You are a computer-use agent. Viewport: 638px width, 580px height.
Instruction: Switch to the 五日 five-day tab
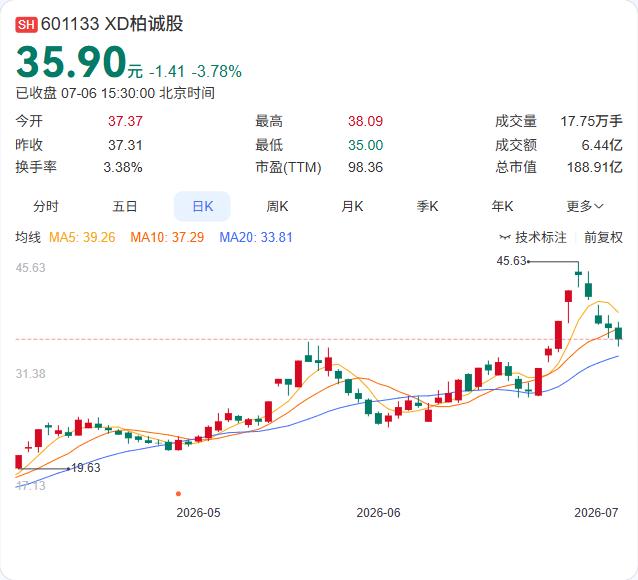pyautogui.click(x=124, y=206)
